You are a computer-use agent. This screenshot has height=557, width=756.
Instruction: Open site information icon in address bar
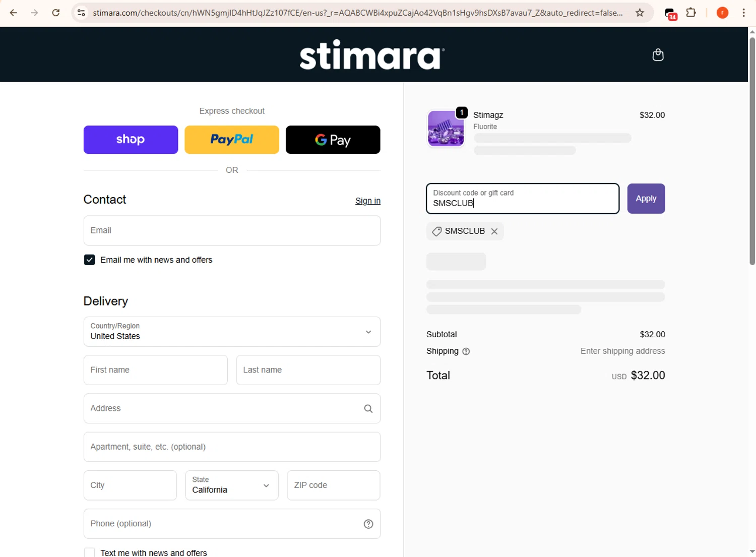click(81, 13)
